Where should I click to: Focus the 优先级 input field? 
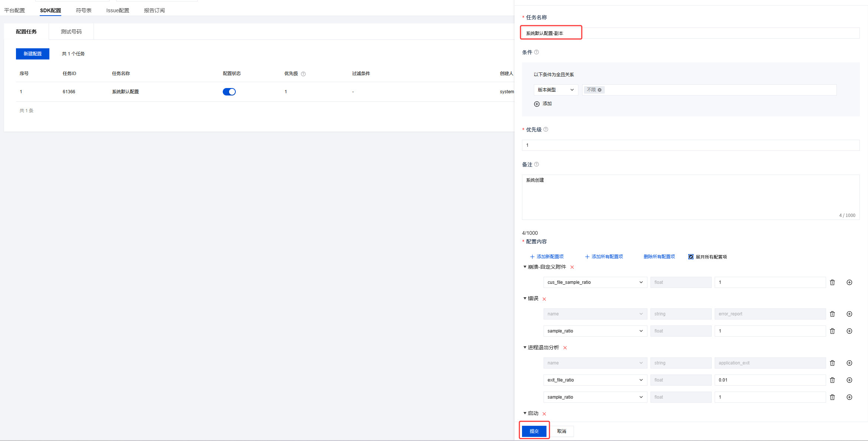tap(691, 145)
